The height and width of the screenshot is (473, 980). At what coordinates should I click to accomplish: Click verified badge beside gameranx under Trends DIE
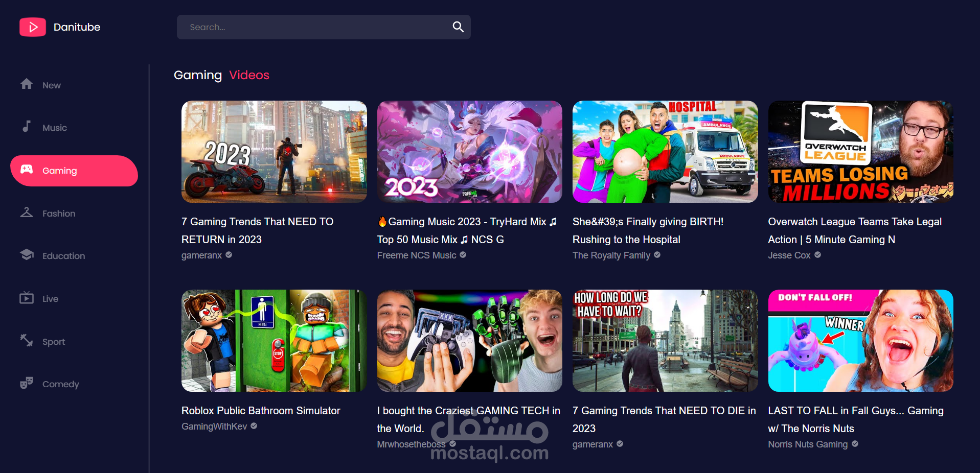(620, 444)
